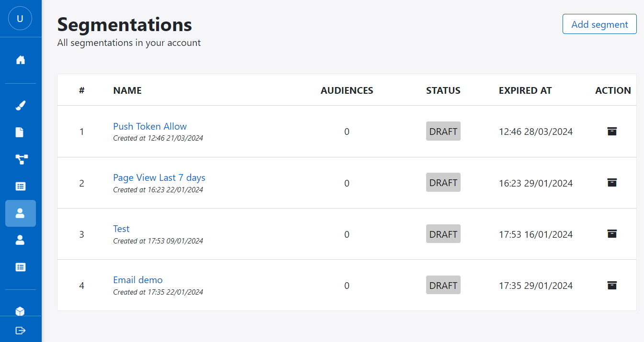Select the Home icon in the sidebar

tap(20, 59)
